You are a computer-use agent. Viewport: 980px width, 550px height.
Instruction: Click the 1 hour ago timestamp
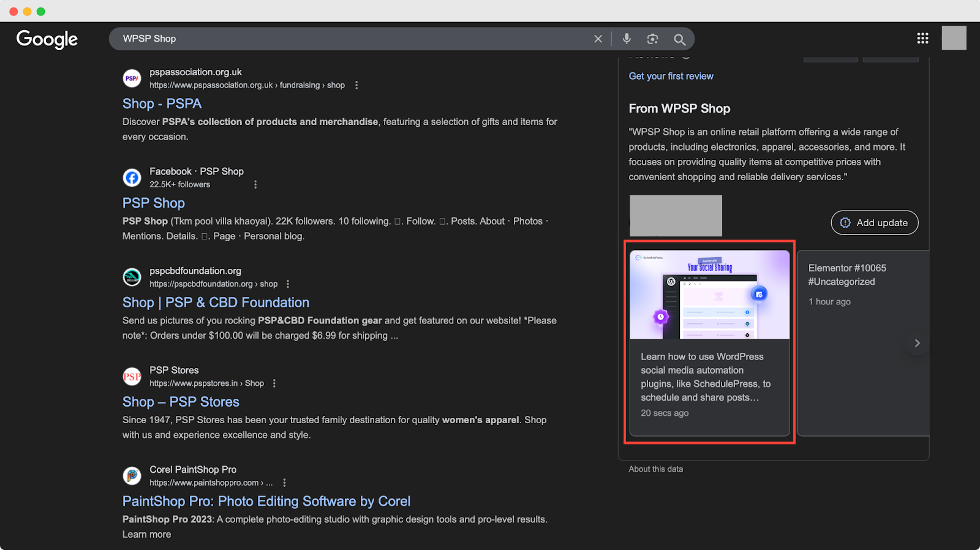pyautogui.click(x=829, y=301)
